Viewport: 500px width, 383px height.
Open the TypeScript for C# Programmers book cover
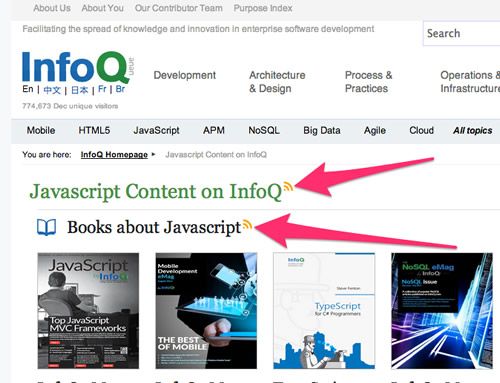(x=324, y=311)
